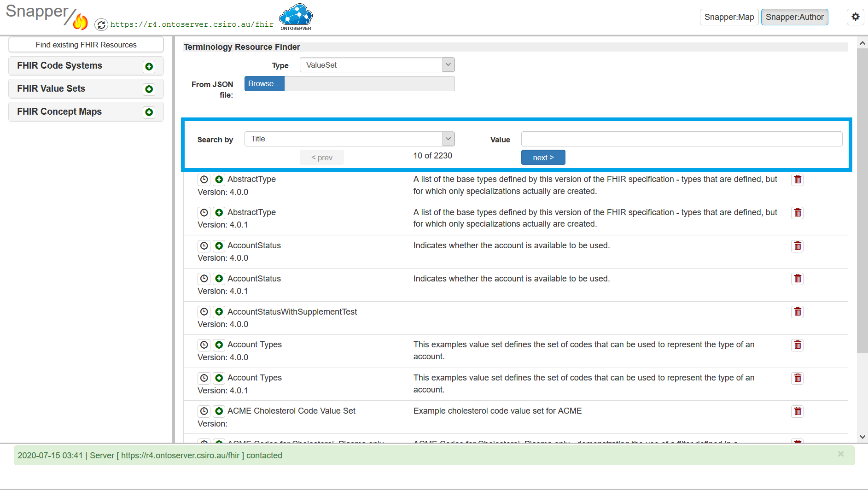Open plus icon for AbstractType 4.0.0

[219, 180]
